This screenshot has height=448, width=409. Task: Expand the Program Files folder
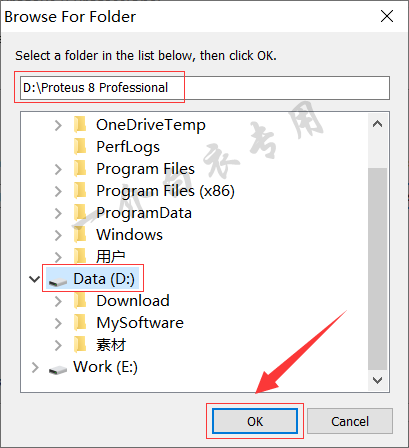pos(58,169)
